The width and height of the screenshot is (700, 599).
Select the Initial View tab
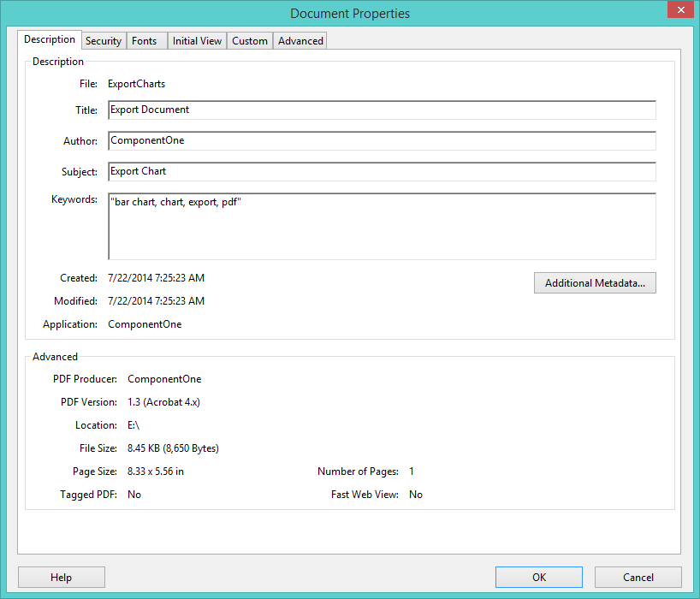[197, 40]
